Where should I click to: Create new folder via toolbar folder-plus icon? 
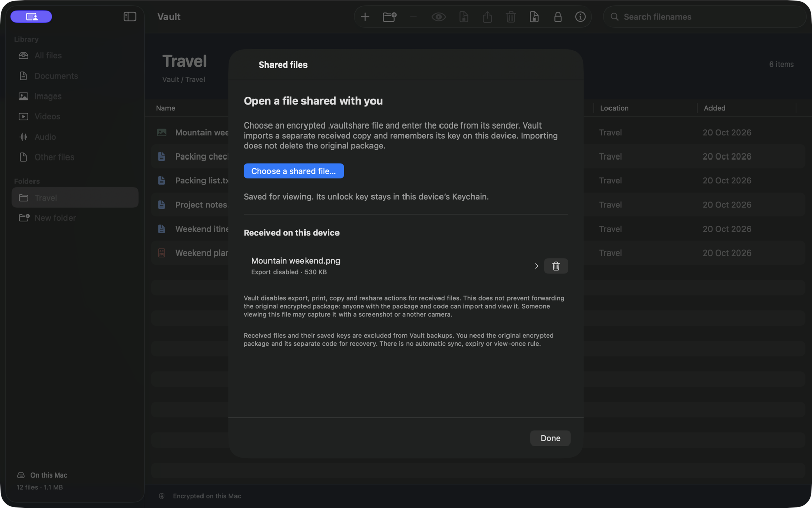[x=390, y=17]
